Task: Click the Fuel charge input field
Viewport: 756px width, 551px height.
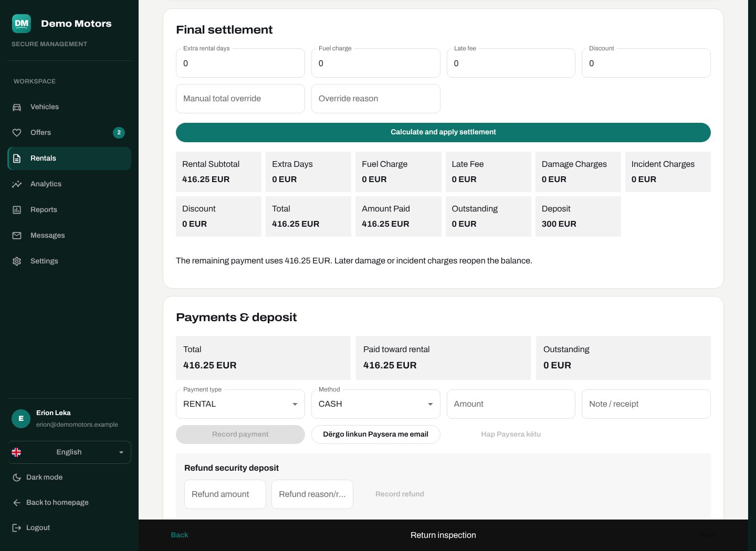Action: [376, 63]
